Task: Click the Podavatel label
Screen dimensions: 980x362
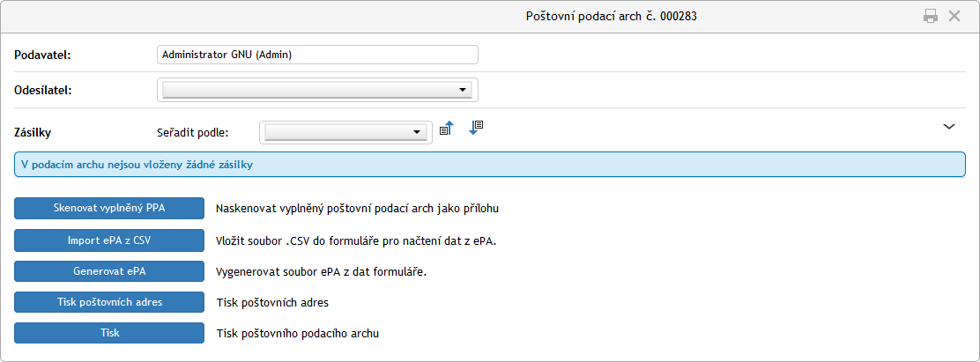Action: pyautogui.click(x=42, y=55)
